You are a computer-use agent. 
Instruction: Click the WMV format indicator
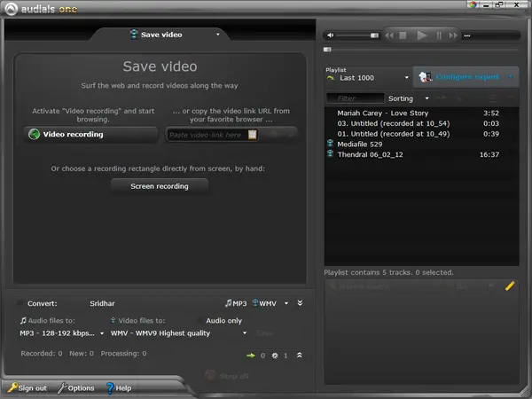pyautogui.click(x=264, y=303)
